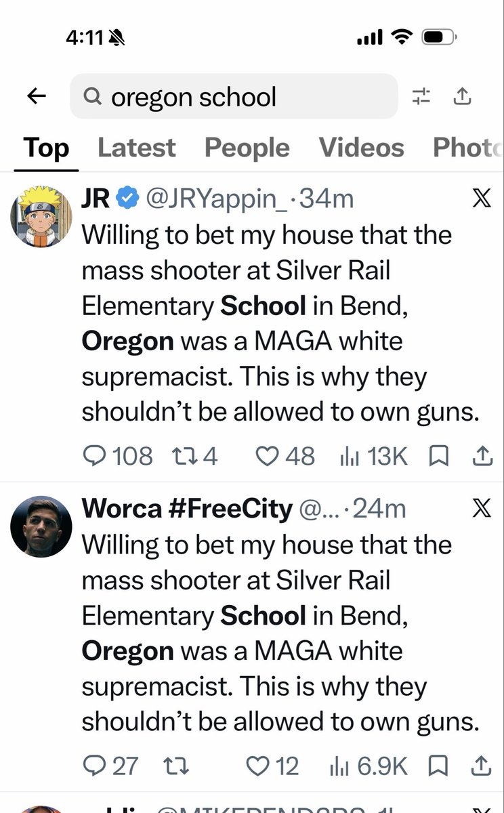Image resolution: width=504 pixels, height=813 pixels.
Task: Open Grok icon on JR's post
Action: pos(481,200)
